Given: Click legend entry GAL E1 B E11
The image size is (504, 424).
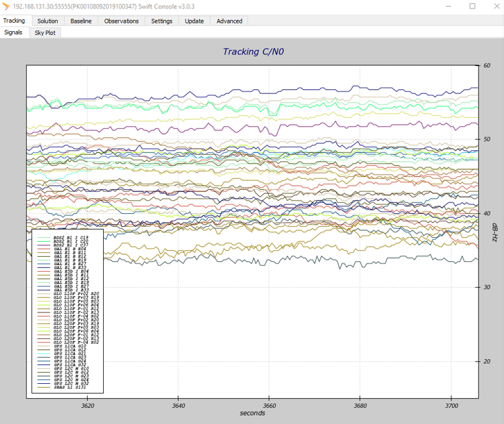Looking at the screenshot, I should click(62, 252).
